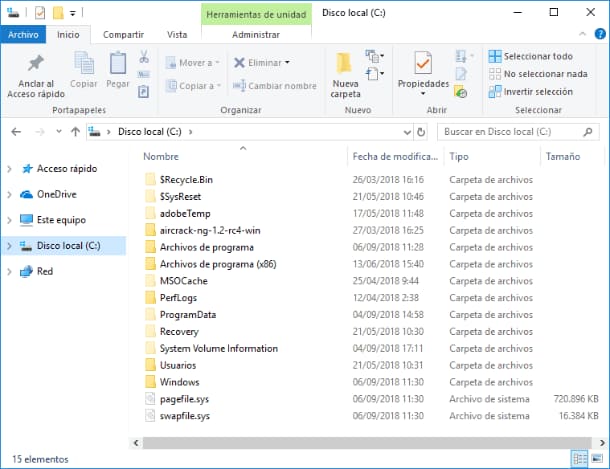Open the new item dropdown icon
Screen dimensions: 610x469
(375, 56)
